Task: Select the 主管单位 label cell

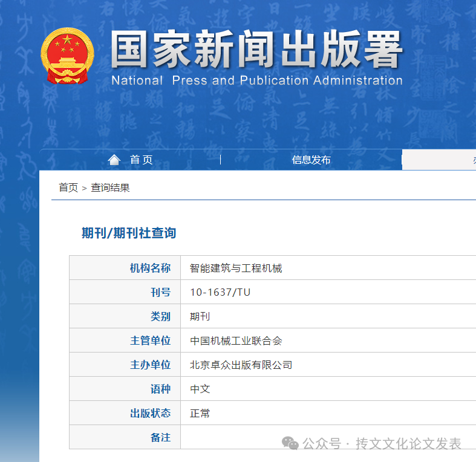Action: pos(125,340)
